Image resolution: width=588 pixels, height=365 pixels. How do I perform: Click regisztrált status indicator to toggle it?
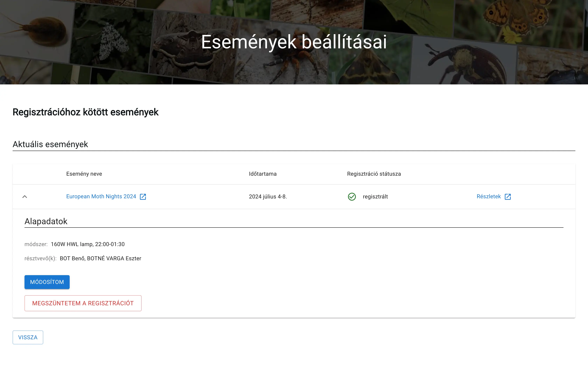click(352, 197)
